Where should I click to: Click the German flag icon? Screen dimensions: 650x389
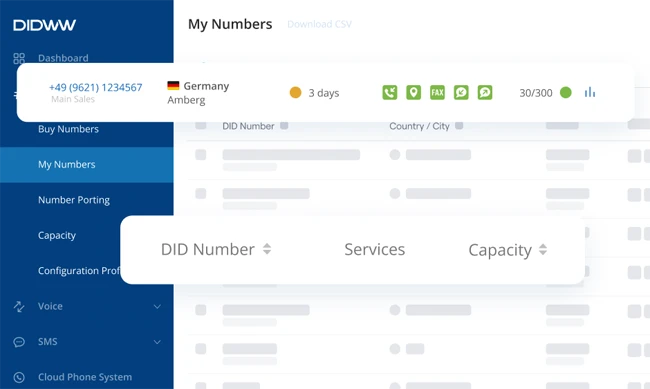173,85
